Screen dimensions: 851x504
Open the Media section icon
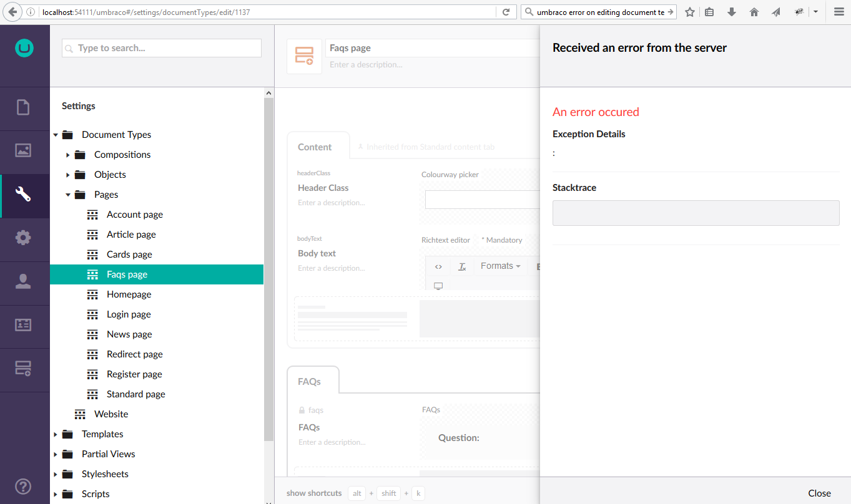(23, 150)
